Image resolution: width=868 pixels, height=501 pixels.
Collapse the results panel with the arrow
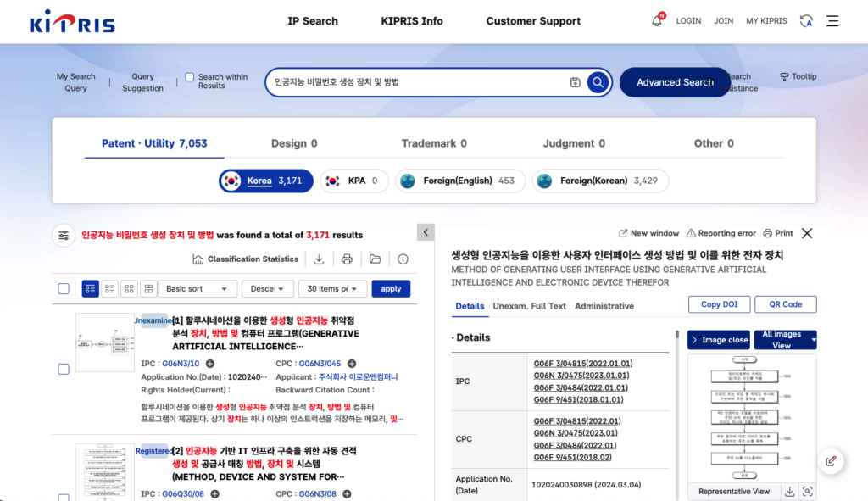[x=426, y=232]
